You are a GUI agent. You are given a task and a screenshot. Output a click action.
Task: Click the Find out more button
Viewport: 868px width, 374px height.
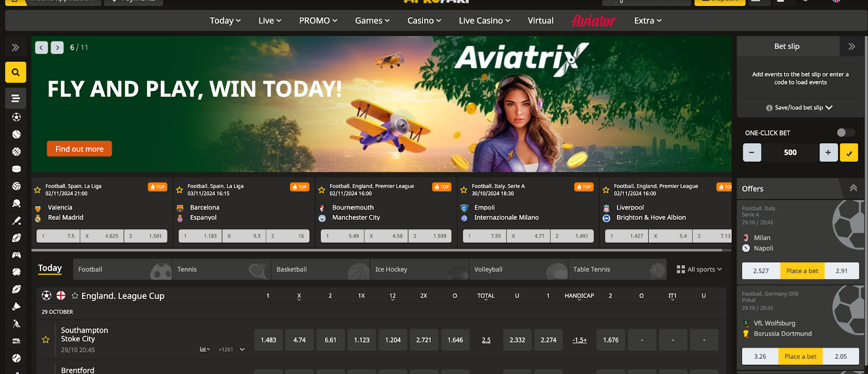[79, 149]
